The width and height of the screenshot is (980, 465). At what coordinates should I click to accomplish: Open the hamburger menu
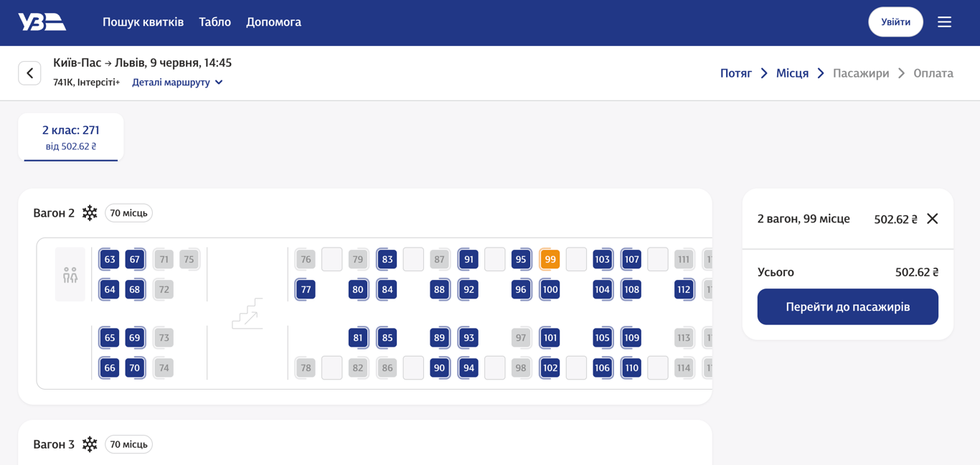coord(944,22)
